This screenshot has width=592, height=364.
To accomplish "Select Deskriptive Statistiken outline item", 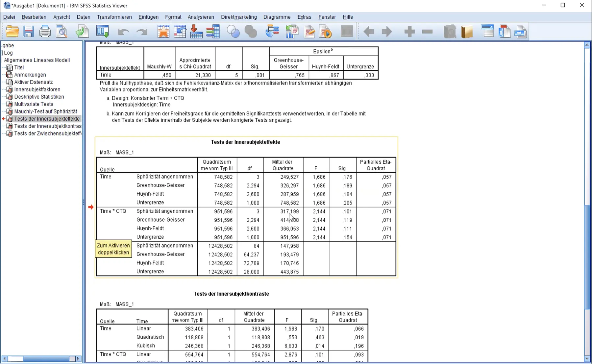I will point(39,97).
